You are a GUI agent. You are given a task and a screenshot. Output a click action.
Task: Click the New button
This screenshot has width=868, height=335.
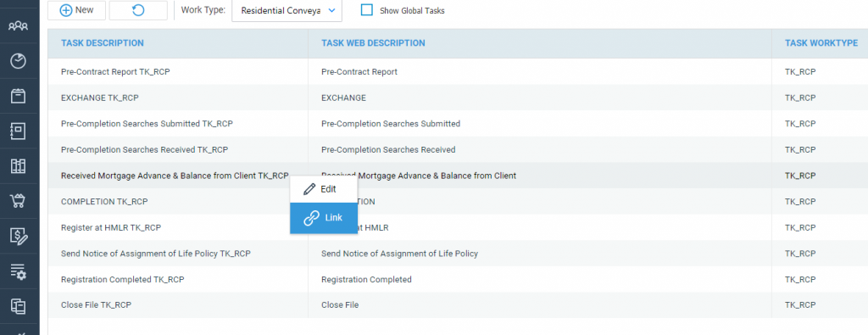click(76, 10)
